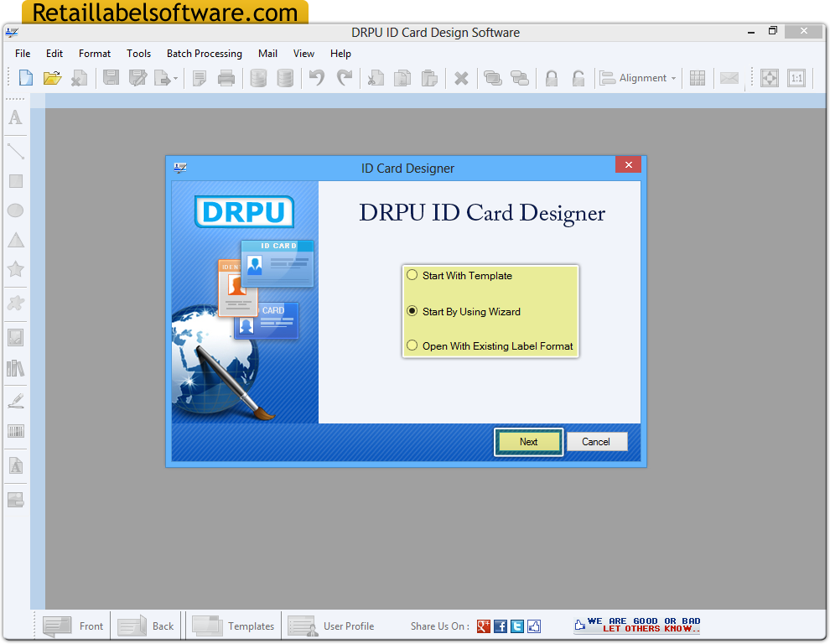Open the Batch Processing menu

point(205,54)
